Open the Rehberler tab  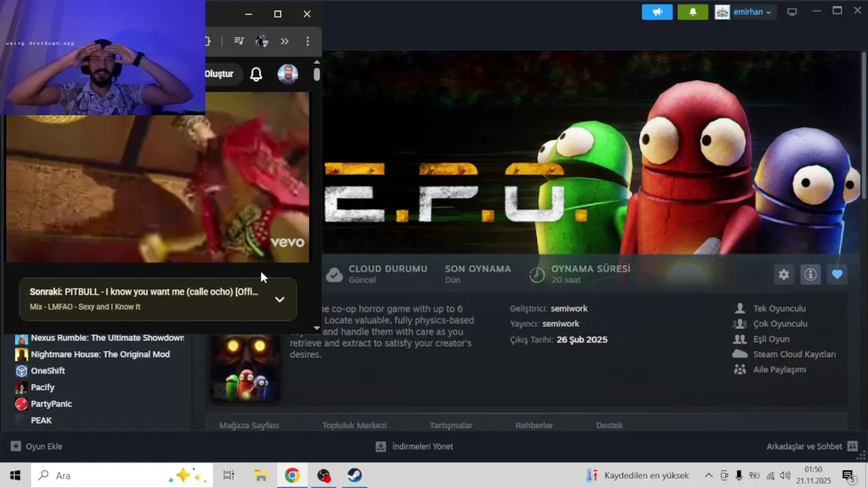(534, 426)
